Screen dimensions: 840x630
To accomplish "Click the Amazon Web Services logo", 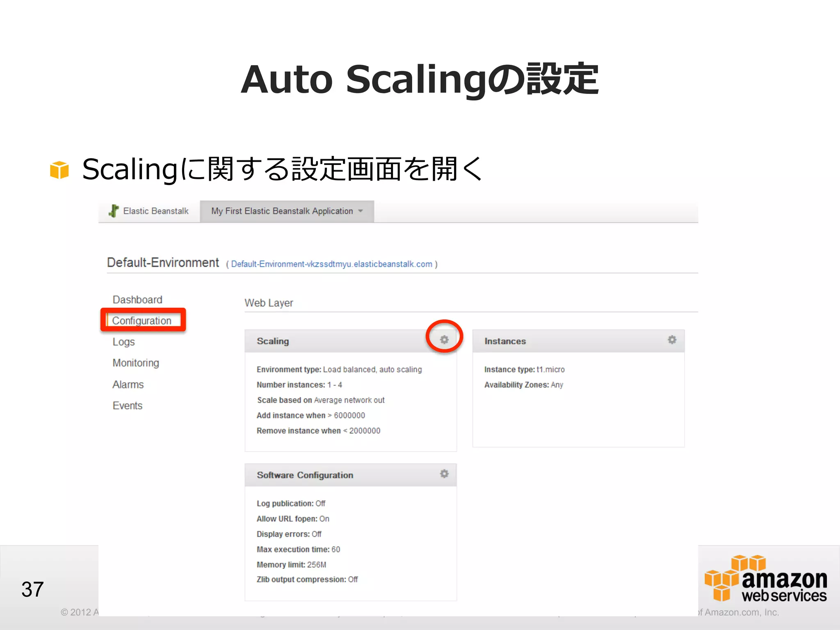I will [765, 579].
